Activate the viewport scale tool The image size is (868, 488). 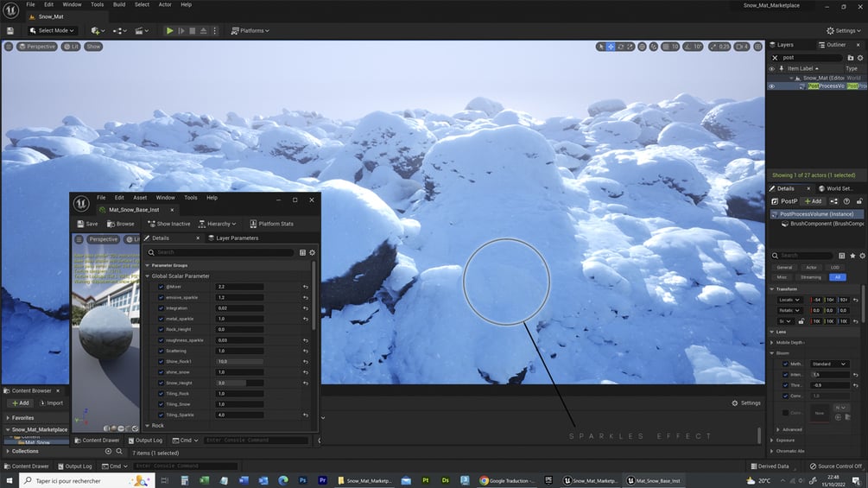pos(630,47)
